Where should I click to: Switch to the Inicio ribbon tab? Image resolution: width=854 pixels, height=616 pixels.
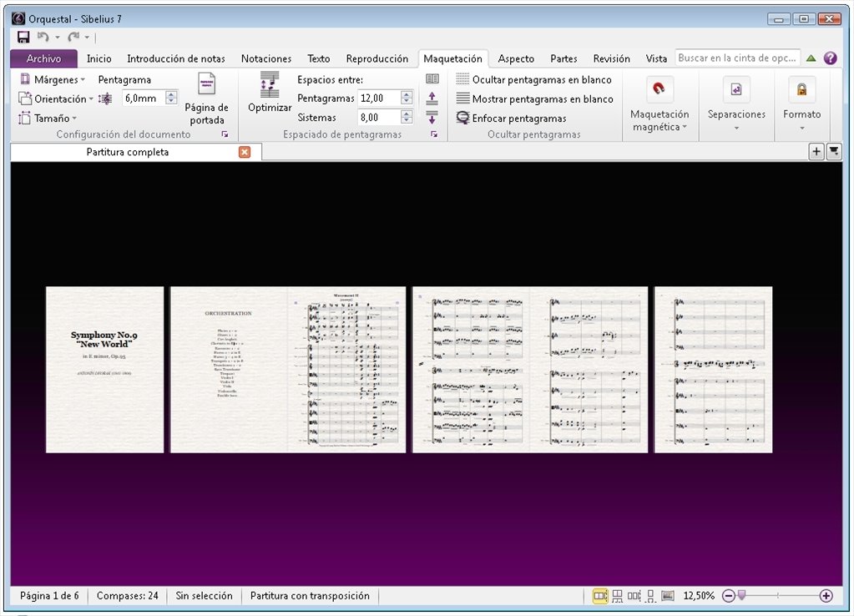[99, 58]
